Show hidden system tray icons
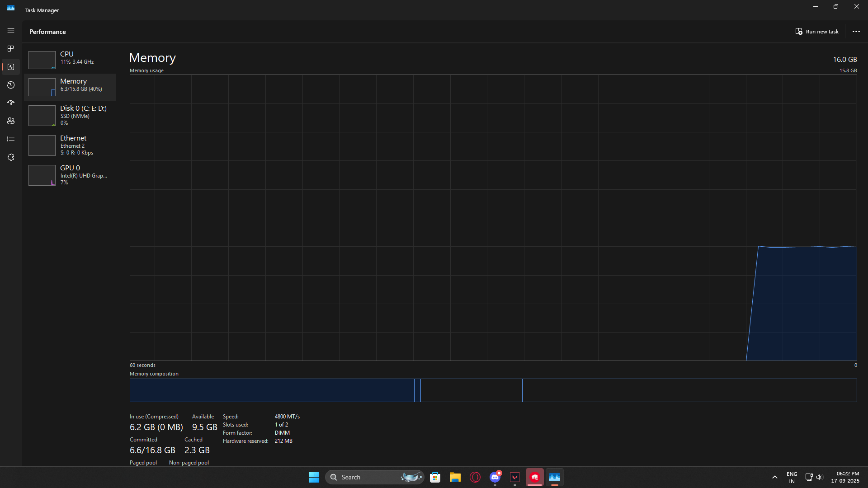This screenshot has height=488, width=868. click(774, 477)
